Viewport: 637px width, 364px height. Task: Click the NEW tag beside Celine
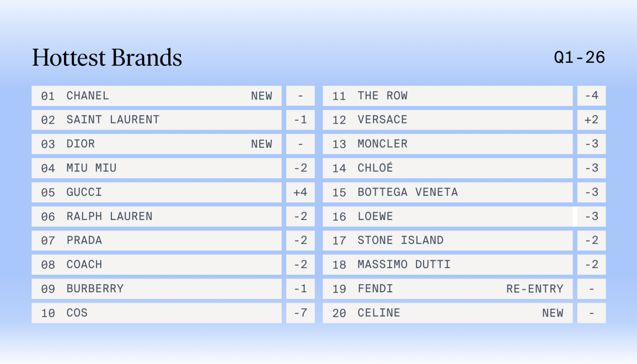pyautogui.click(x=553, y=313)
